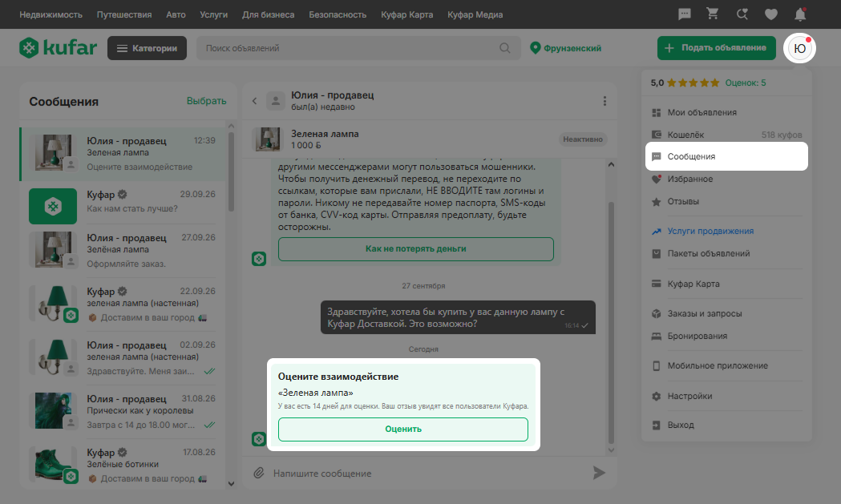Open the Фрунзенский location selector
Image resolution: width=841 pixels, height=504 pixels.
[x=565, y=48]
